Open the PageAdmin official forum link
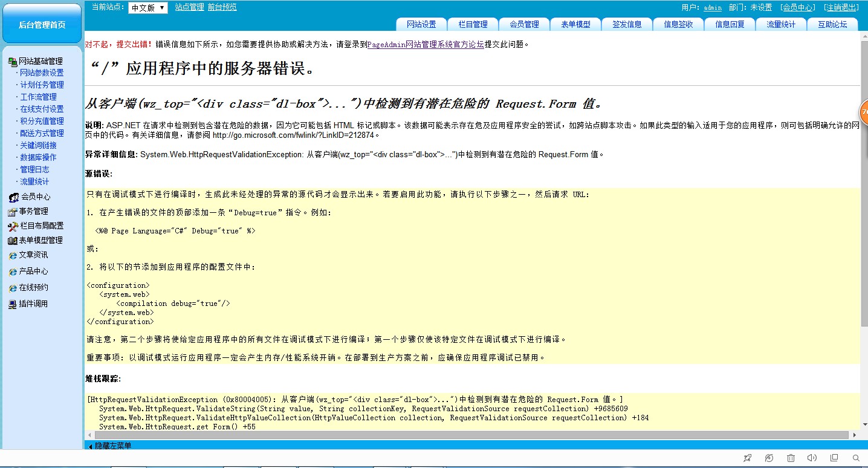Screen dimensions: 868x468 point(426,44)
